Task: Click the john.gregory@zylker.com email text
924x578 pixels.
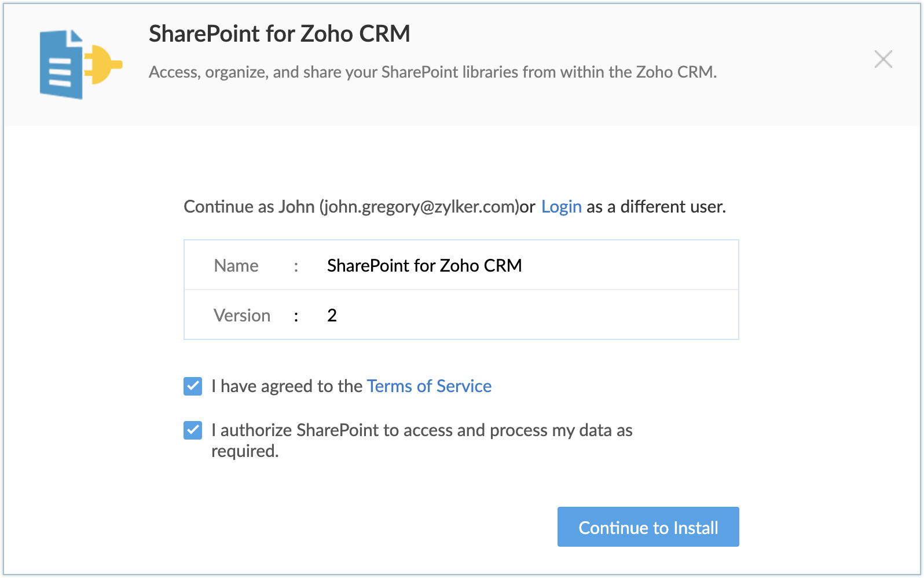Action: [419, 207]
